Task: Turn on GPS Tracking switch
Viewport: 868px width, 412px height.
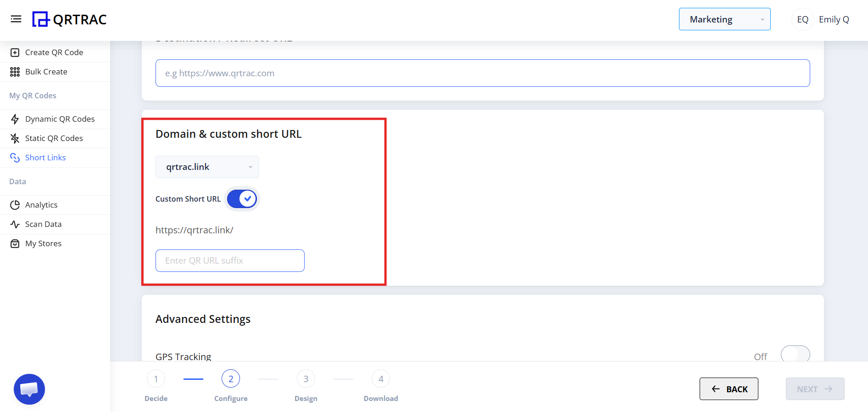Action: (795, 355)
